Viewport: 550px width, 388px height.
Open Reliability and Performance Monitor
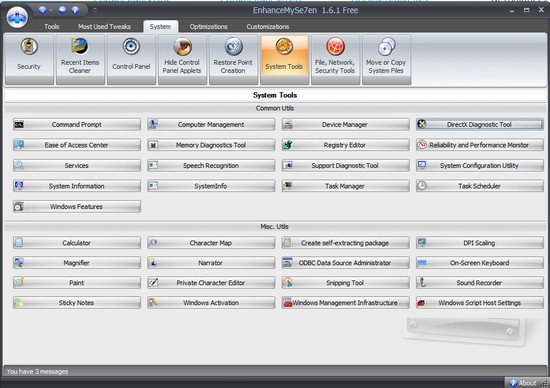click(x=480, y=145)
